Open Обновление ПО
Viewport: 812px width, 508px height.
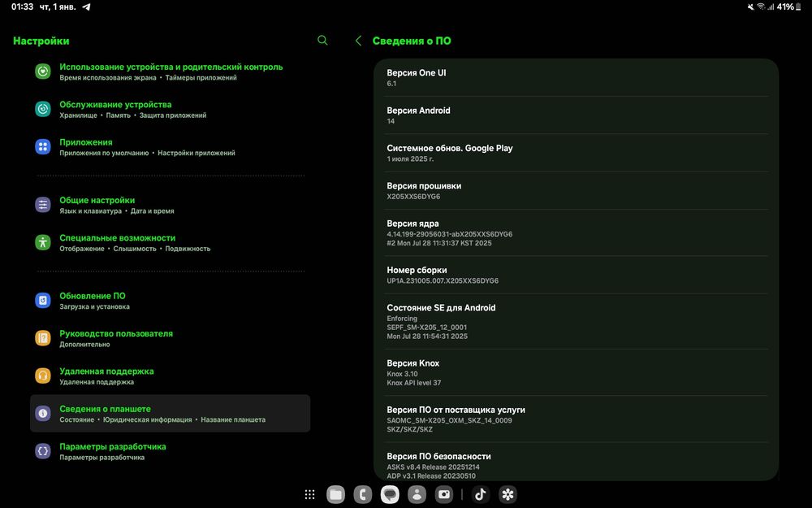(x=171, y=301)
